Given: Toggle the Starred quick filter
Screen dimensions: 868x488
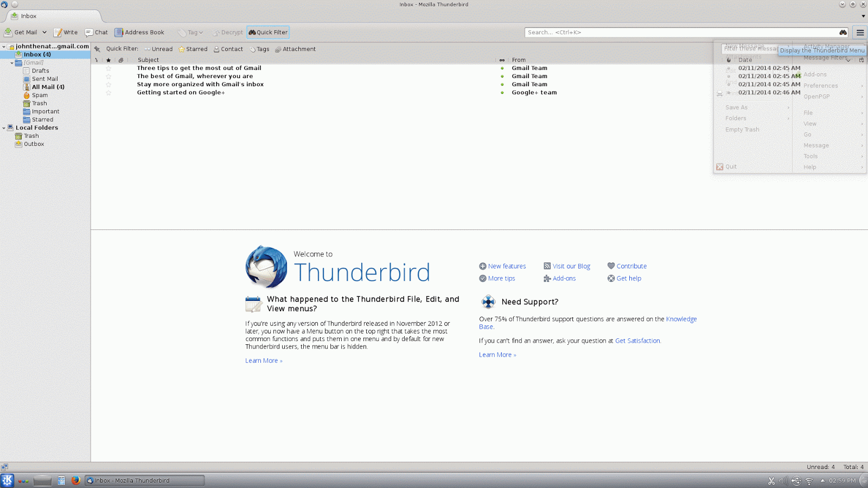Looking at the screenshot, I should click(193, 49).
